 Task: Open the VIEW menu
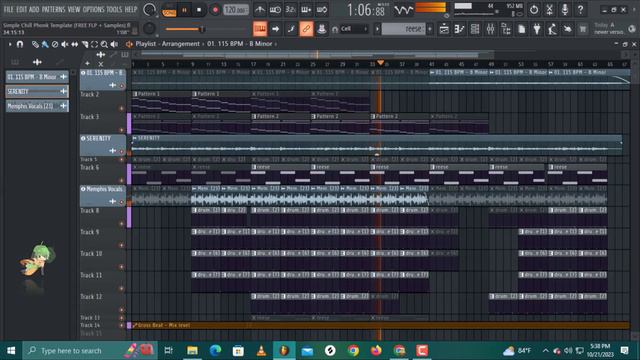(x=74, y=9)
